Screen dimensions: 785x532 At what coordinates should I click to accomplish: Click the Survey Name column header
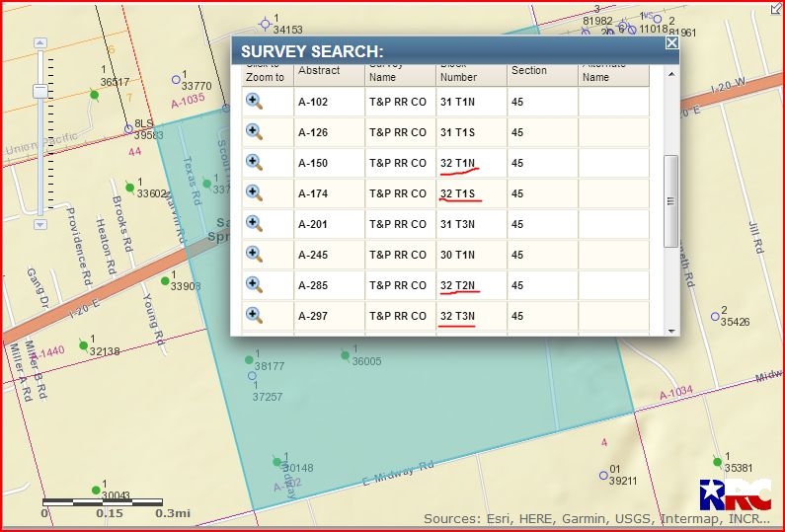400,76
